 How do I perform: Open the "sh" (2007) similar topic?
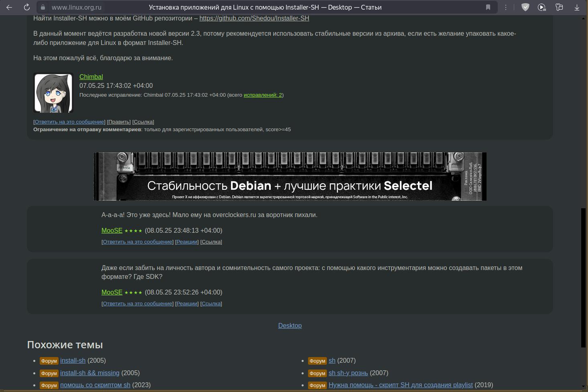click(332, 360)
